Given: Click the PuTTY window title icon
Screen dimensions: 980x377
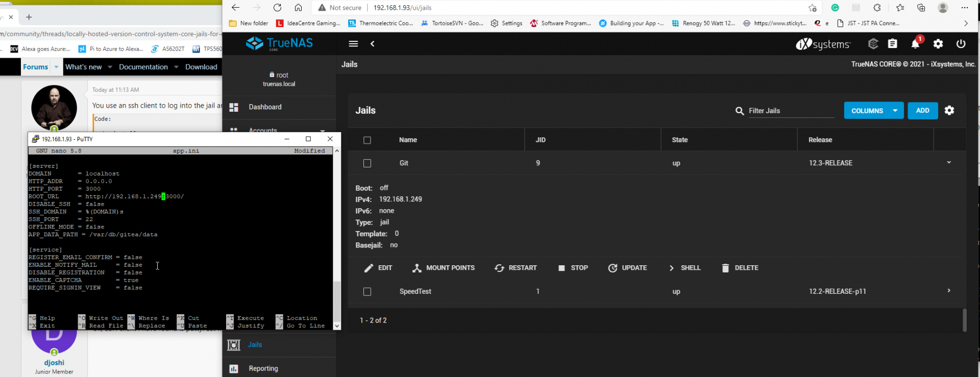Looking at the screenshot, I should 35,139.
